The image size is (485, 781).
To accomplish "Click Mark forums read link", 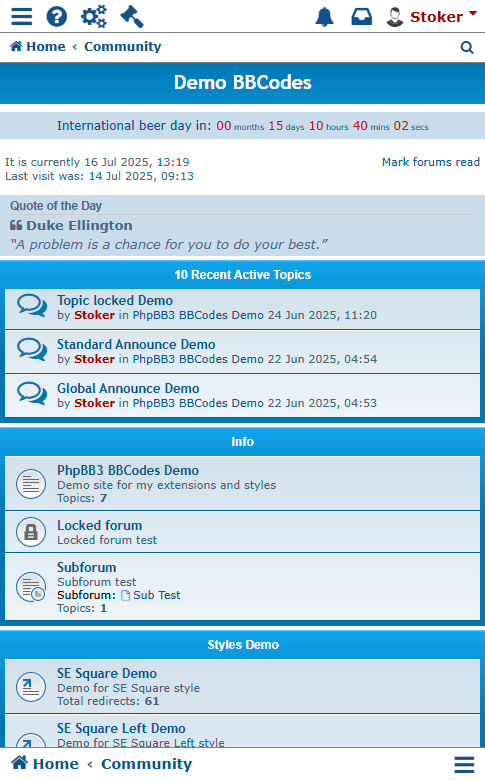I will coord(431,162).
